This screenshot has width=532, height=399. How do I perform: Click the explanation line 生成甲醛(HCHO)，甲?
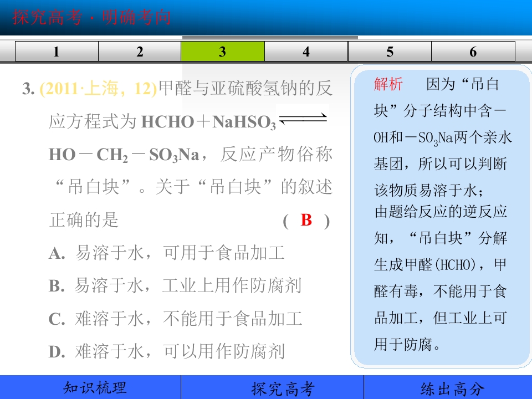pos(441,265)
